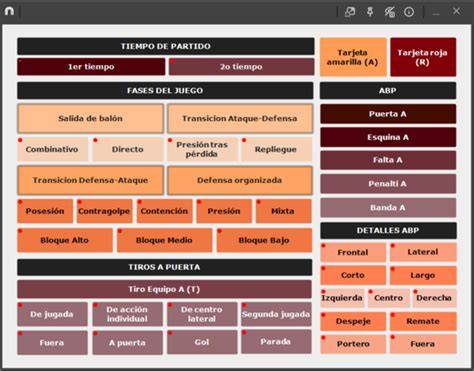Click Tiro Equipo A (T) category

pyautogui.click(x=164, y=289)
